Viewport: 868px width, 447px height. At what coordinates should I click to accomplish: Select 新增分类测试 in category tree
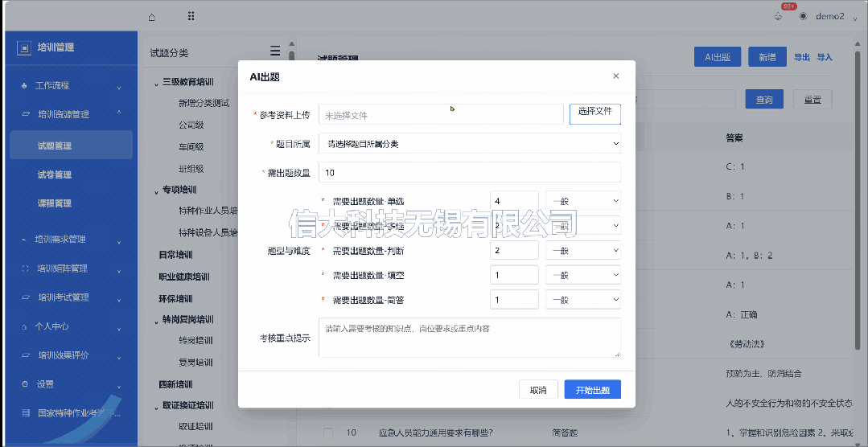(204, 103)
